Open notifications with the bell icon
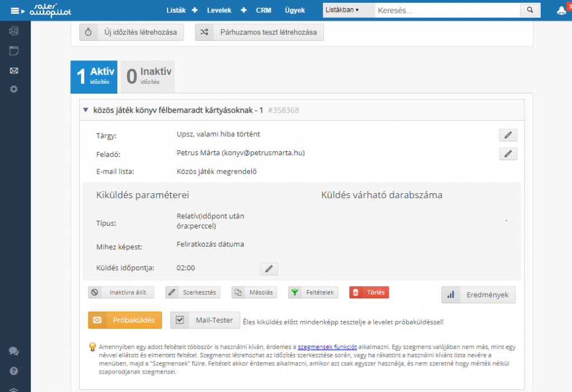The width and height of the screenshot is (572, 392). [561, 10]
